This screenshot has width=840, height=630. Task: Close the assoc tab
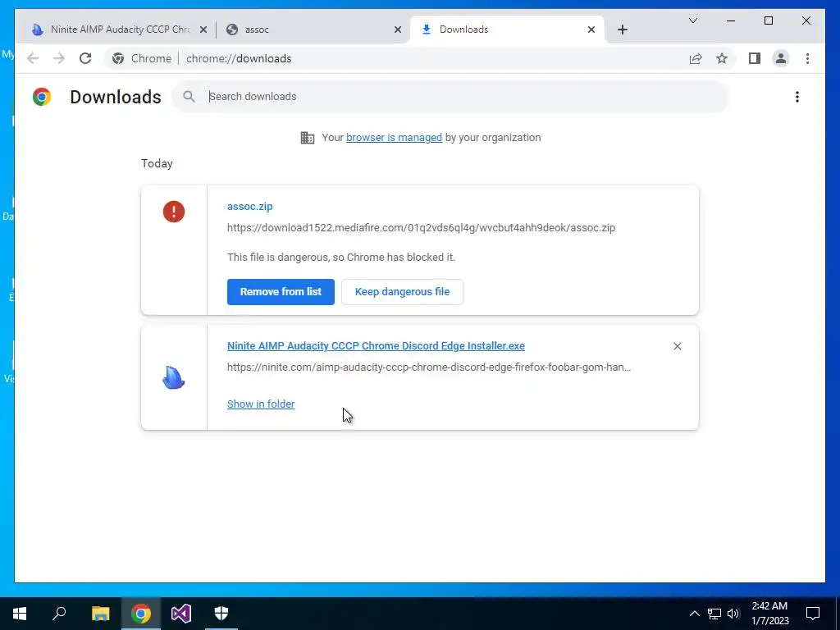tap(398, 30)
